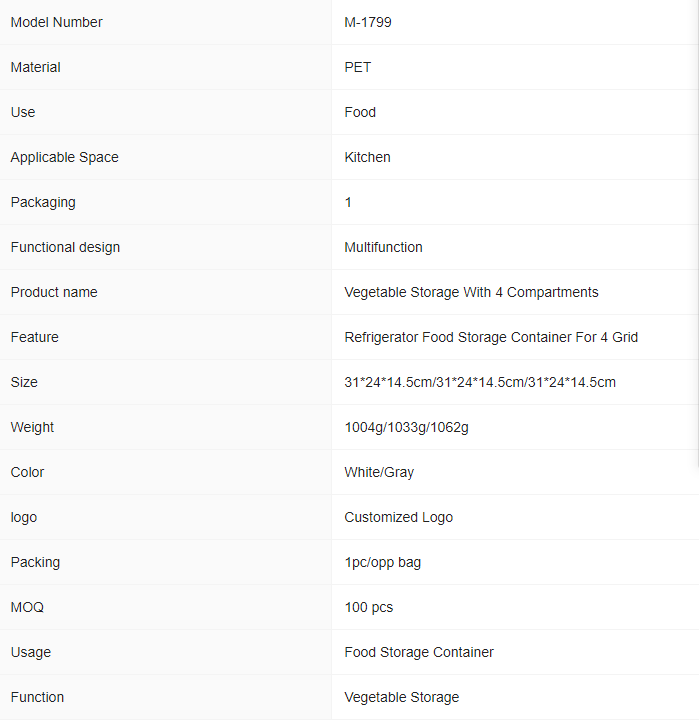Click the Vegetable Storage function value
This screenshot has height=720, width=699.
coord(402,697)
